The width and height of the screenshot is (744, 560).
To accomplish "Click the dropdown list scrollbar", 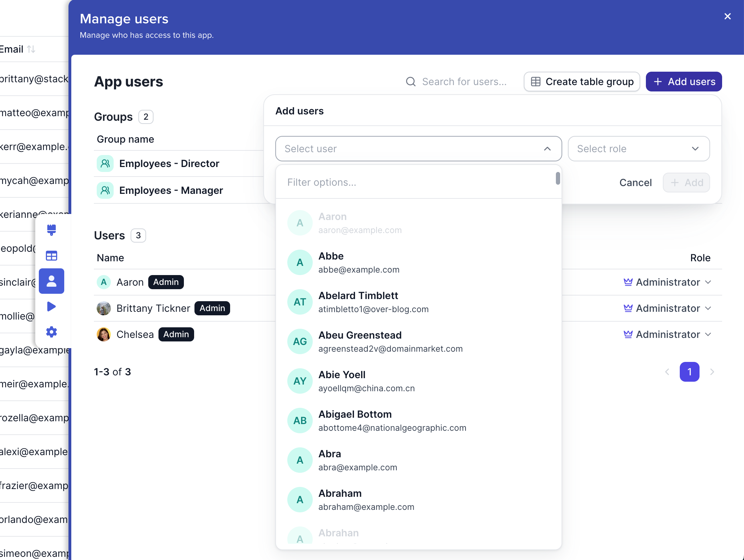I will (x=558, y=178).
